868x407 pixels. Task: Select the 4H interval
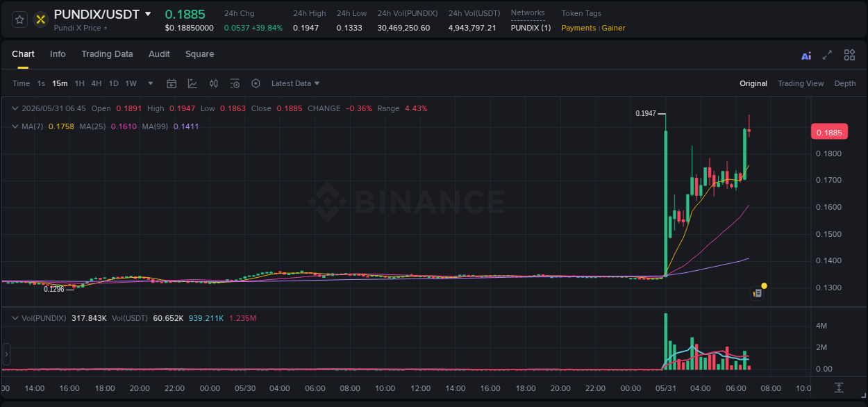pos(97,83)
